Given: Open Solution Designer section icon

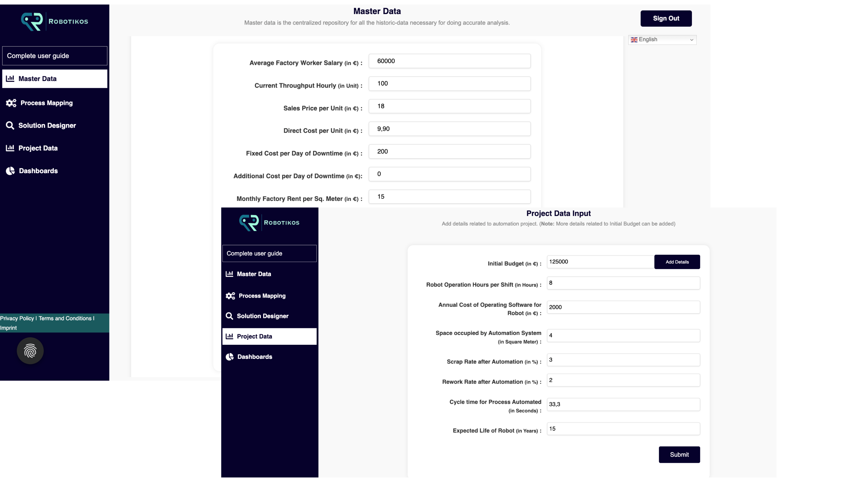Looking at the screenshot, I should click(10, 125).
